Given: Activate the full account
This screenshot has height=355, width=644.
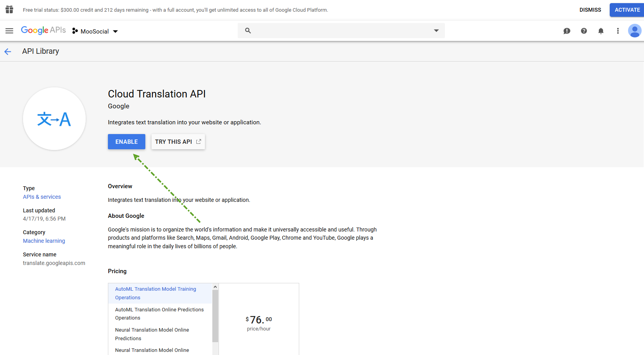Looking at the screenshot, I should 627,10.
